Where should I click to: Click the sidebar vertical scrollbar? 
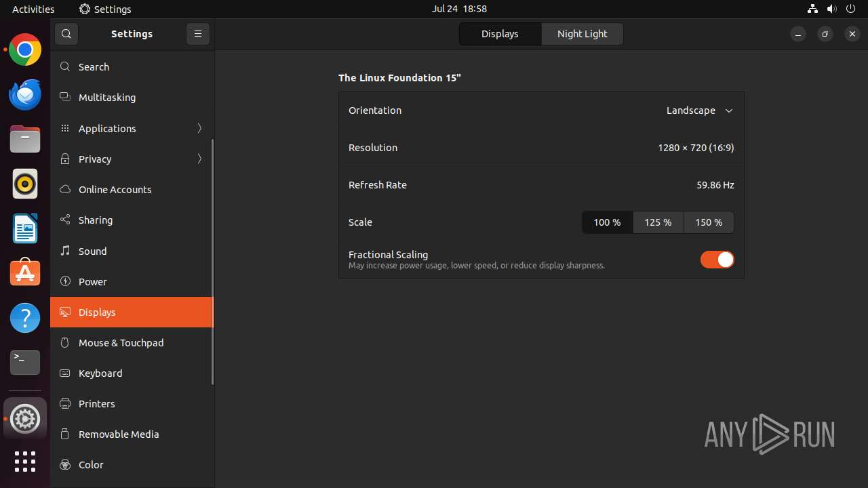[213, 262]
